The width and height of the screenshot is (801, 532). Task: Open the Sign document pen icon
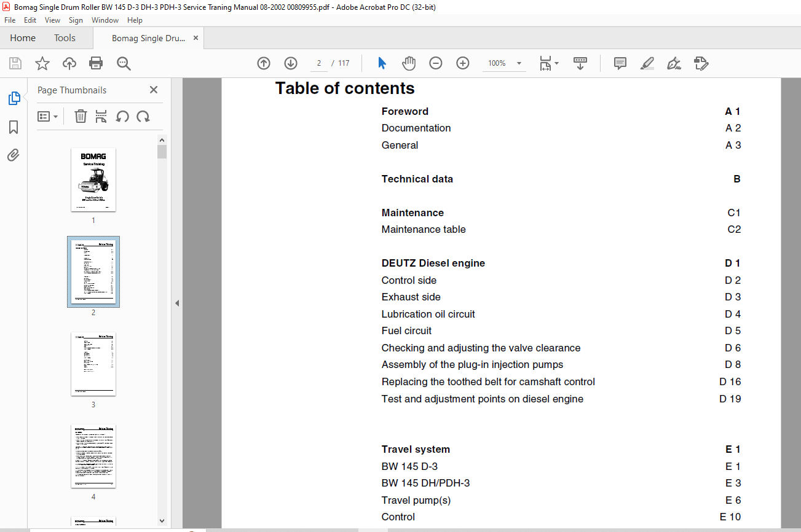[x=674, y=63]
